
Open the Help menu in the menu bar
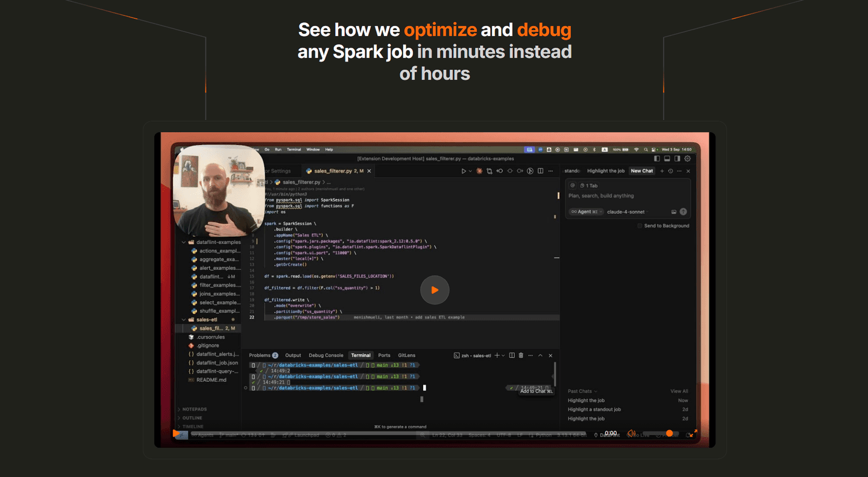[x=329, y=149]
